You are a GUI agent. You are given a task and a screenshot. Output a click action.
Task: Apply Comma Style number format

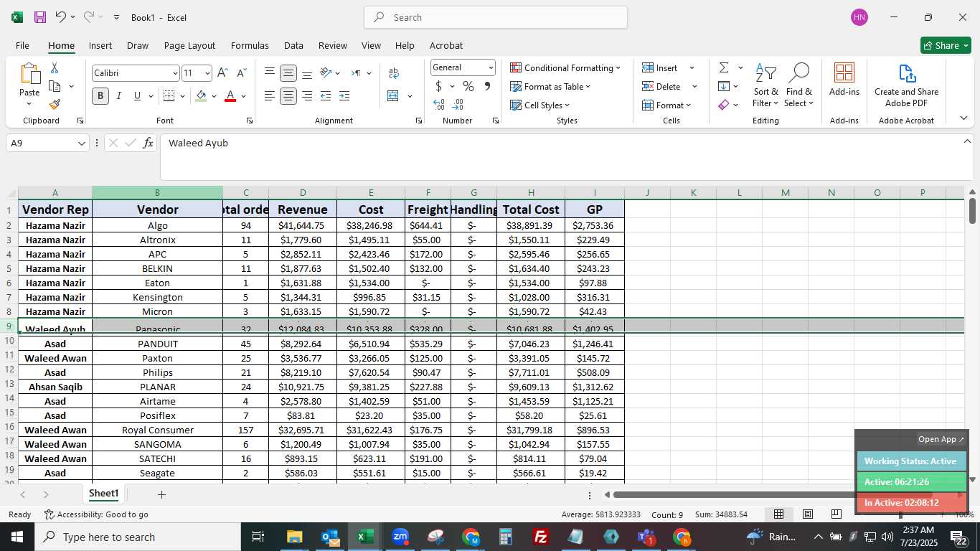(487, 86)
